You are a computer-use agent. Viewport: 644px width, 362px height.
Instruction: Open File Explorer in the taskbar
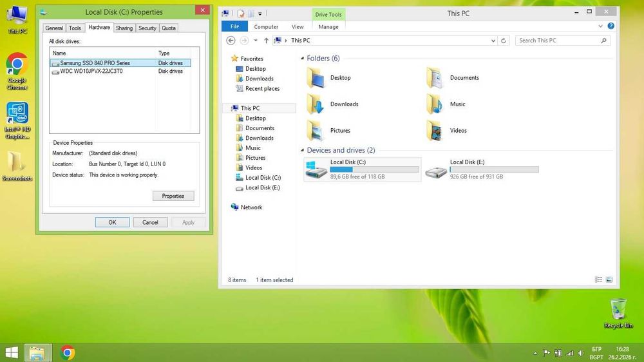(37, 352)
